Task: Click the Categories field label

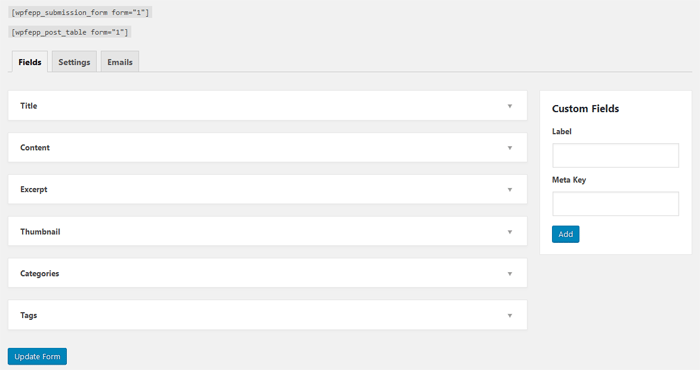Action: click(x=39, y=274)
